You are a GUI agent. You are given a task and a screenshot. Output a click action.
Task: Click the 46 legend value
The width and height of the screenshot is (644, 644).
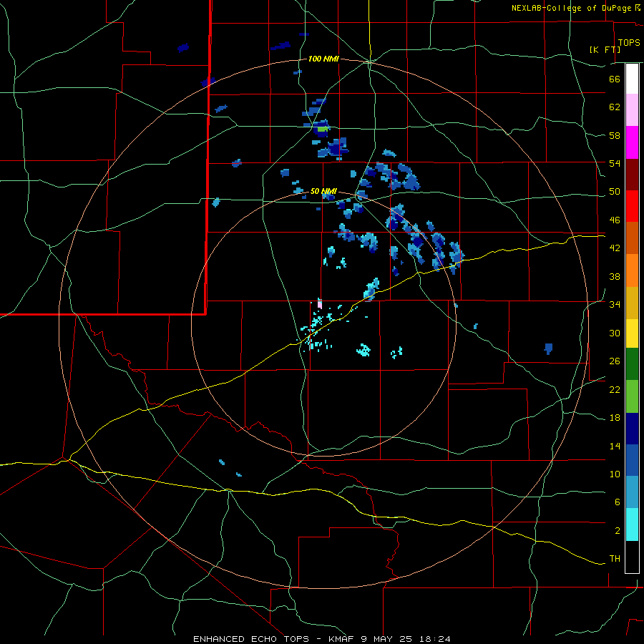[615, 220]
